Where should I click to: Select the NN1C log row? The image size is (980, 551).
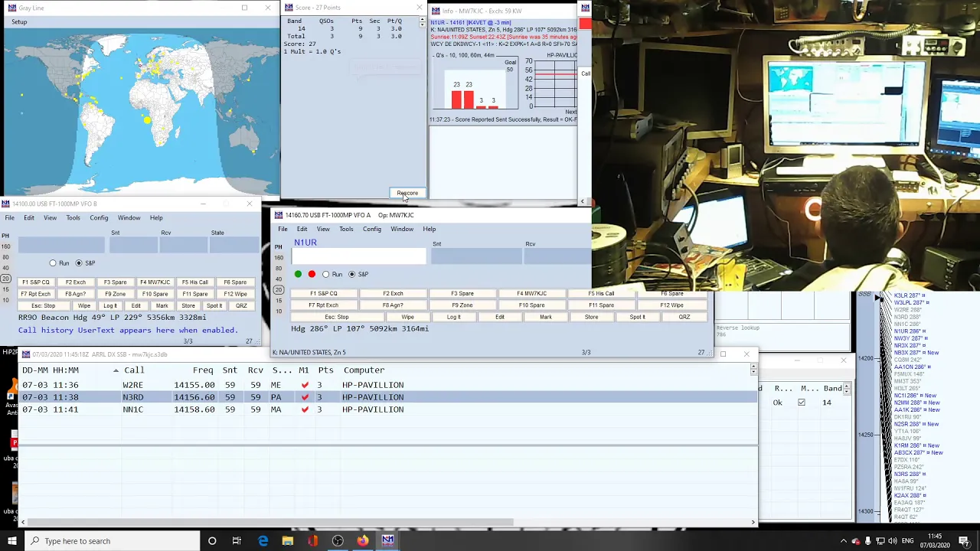point(387,409)
